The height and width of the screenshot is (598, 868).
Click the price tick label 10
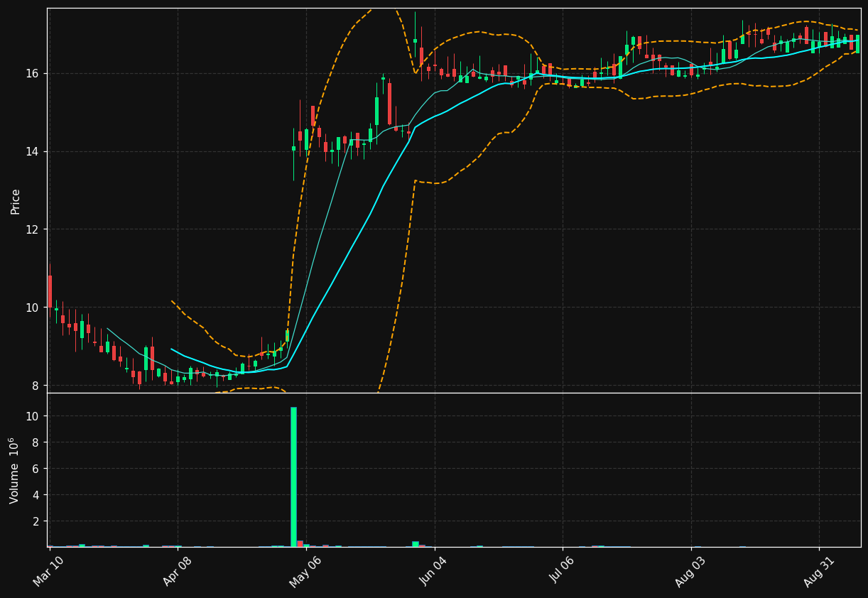(x=34, y=308)
